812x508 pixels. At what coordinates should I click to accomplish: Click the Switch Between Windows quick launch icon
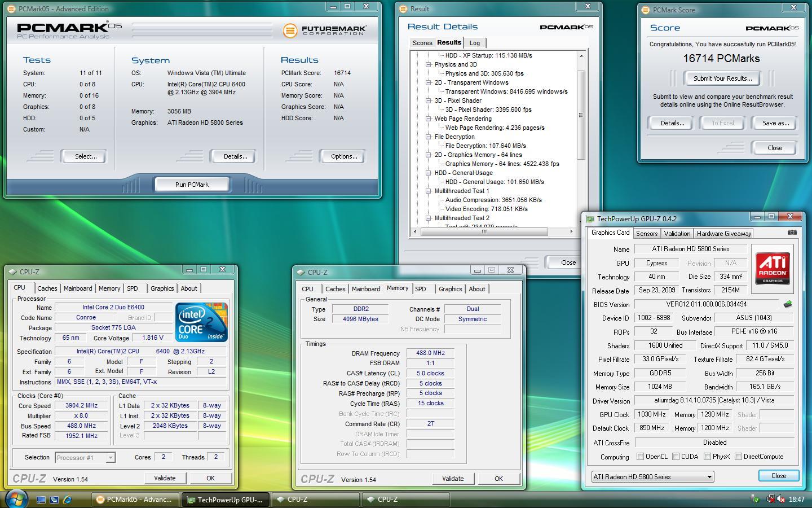click(54, 500)
